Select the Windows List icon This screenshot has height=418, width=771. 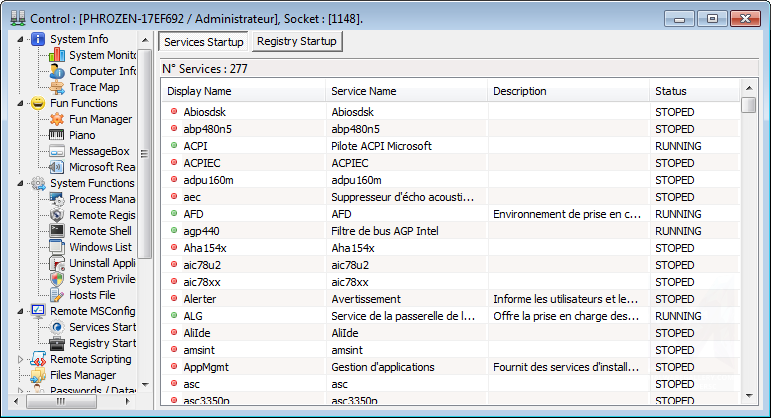pyautogui.click(x=57, y=247)
